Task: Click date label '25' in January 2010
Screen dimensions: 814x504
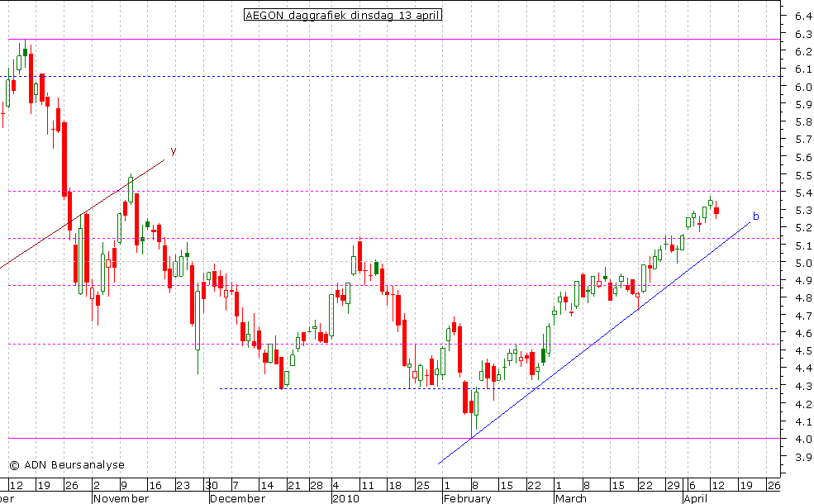Action: coord(423,485)
